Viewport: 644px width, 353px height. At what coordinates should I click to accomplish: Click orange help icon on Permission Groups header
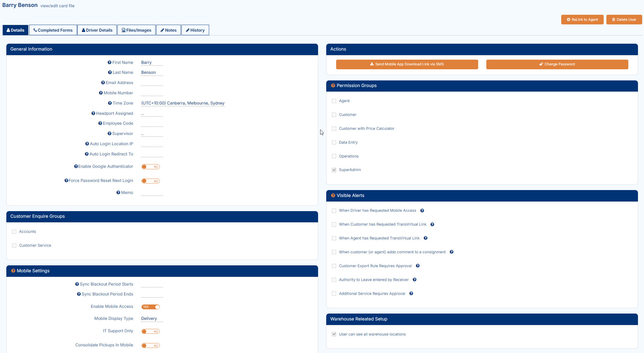pyautogui.click(x=333, y=86)
